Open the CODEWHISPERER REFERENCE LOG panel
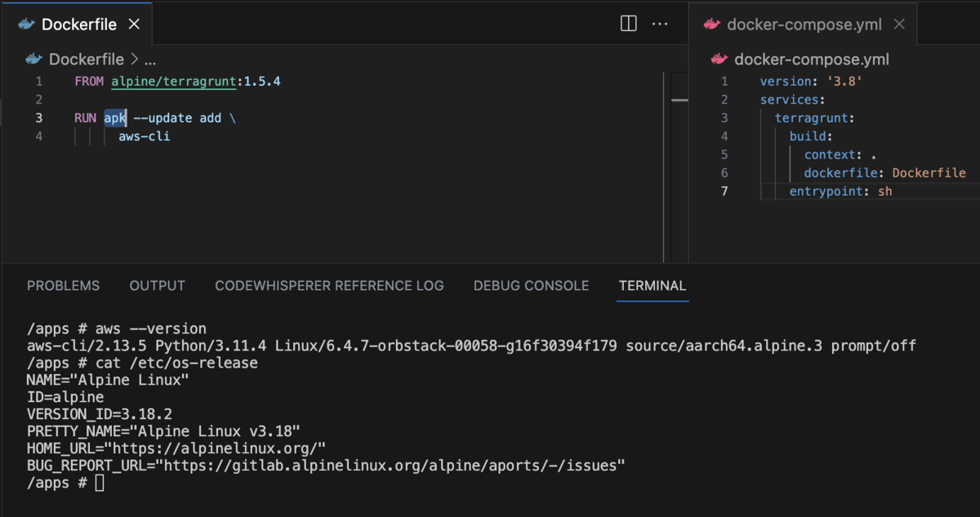This screenshot has width=980, height=517. tap(329, 285)
